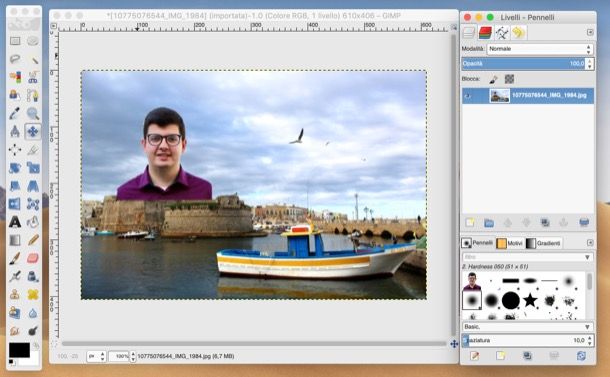This screenshot has width=610, height=377.
Task: Activate the Measure compass tool
Action: (15, 132)
